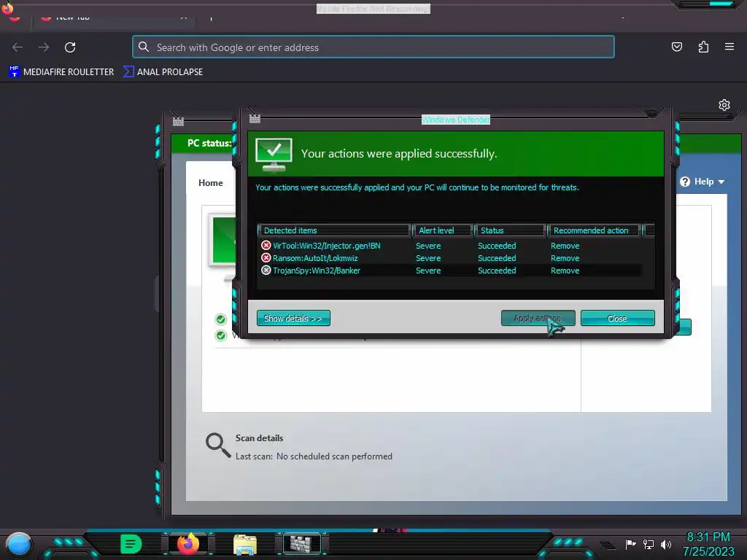Open the Help dropdown in Windows Defender

click(x=703, y=182)
